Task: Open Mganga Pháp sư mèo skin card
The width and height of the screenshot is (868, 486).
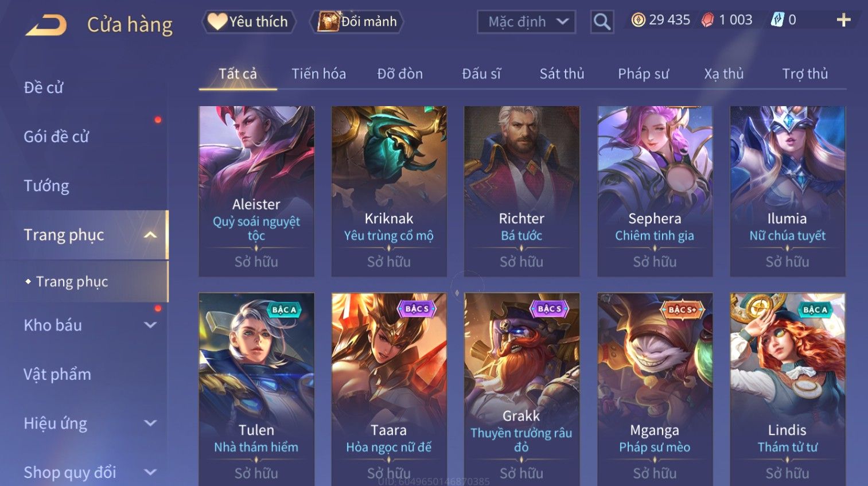Action: (x=655, y=390)
